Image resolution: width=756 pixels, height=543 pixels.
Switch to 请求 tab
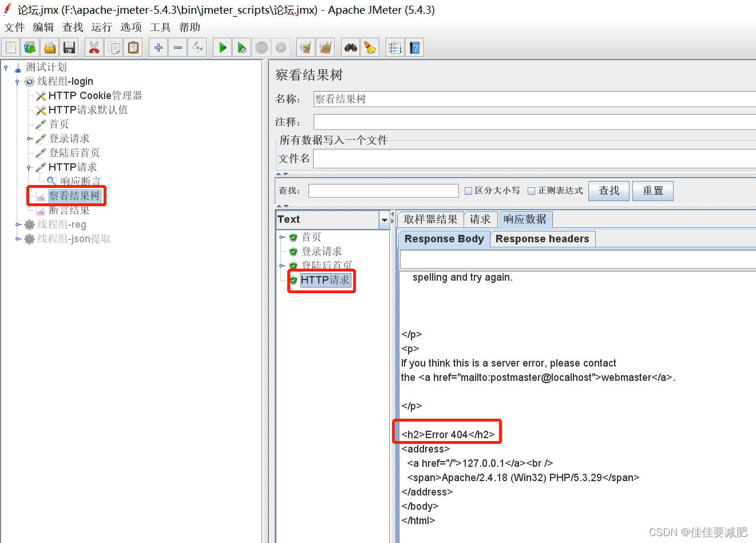480,219
